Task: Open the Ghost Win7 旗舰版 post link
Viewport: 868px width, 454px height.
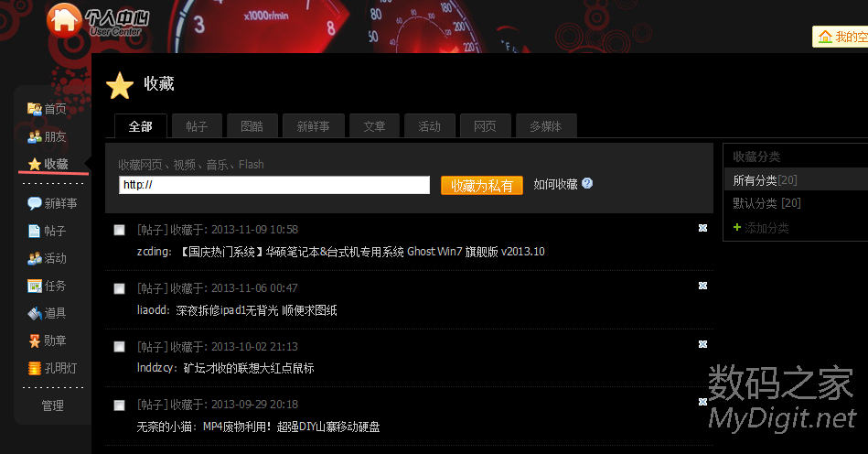Action: tap(363, 252)
